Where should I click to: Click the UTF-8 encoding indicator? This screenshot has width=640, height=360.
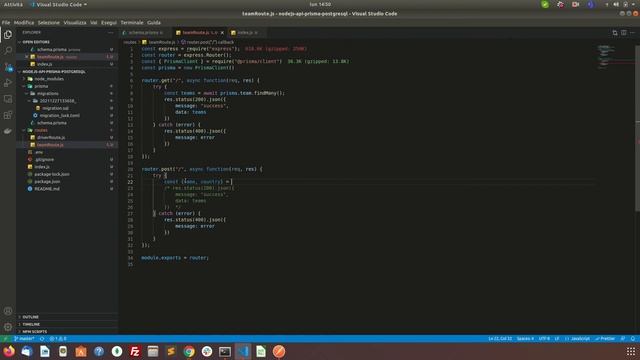pos(544,339)
